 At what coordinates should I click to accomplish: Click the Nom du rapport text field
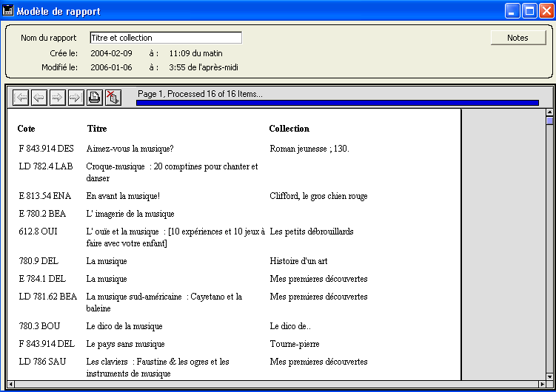[x=165, y=38]
